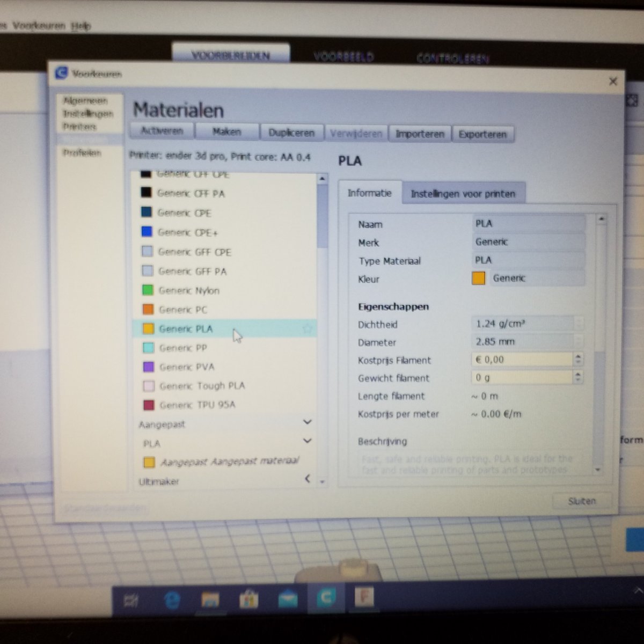This screenshot has width=644, height=644.
Task: Select Instellingen in preferences sidebar
Action: (x=87, y=114)
